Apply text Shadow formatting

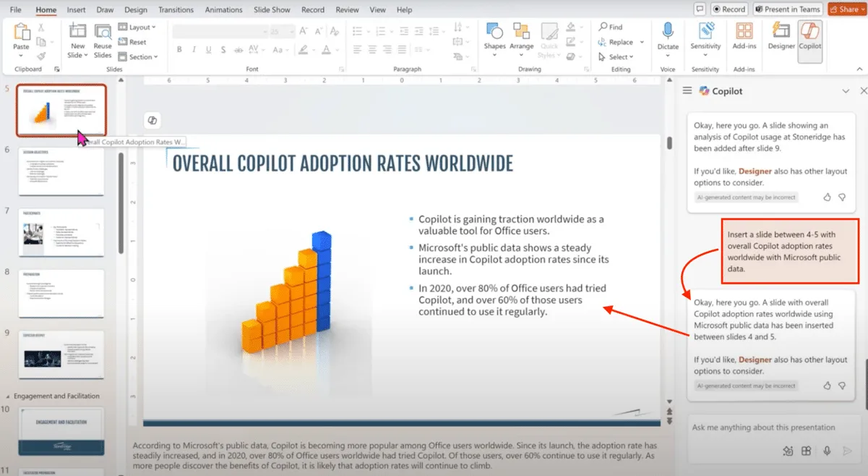coord(225,50)
